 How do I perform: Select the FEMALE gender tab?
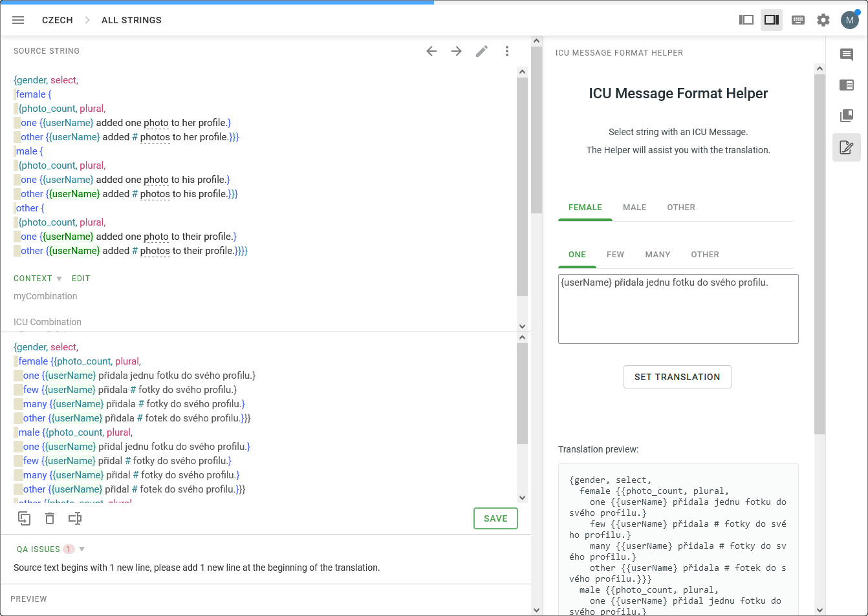click(x=585, y=207)
